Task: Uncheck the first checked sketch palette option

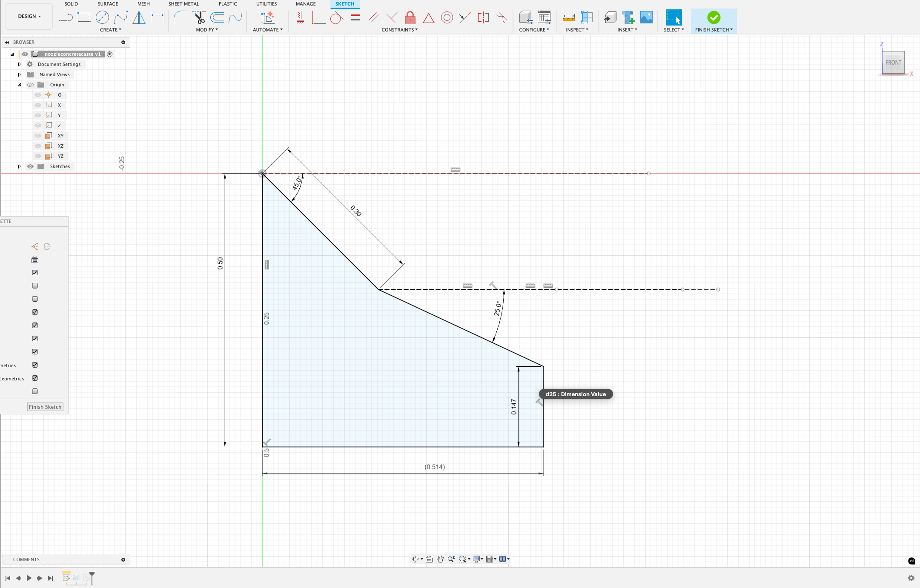Action: [x=35, y=272]
